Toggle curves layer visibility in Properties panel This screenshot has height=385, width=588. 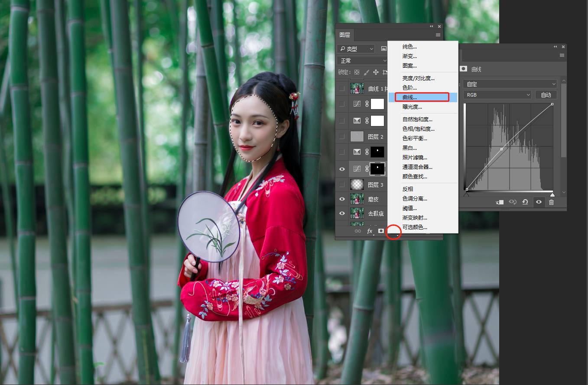539,202
